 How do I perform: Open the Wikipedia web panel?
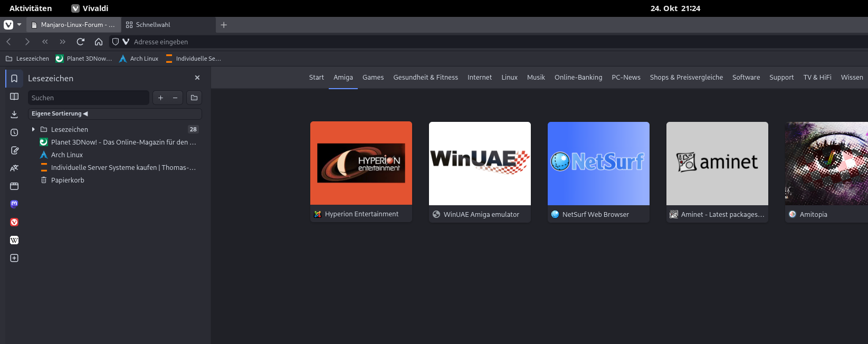point(14,240)
